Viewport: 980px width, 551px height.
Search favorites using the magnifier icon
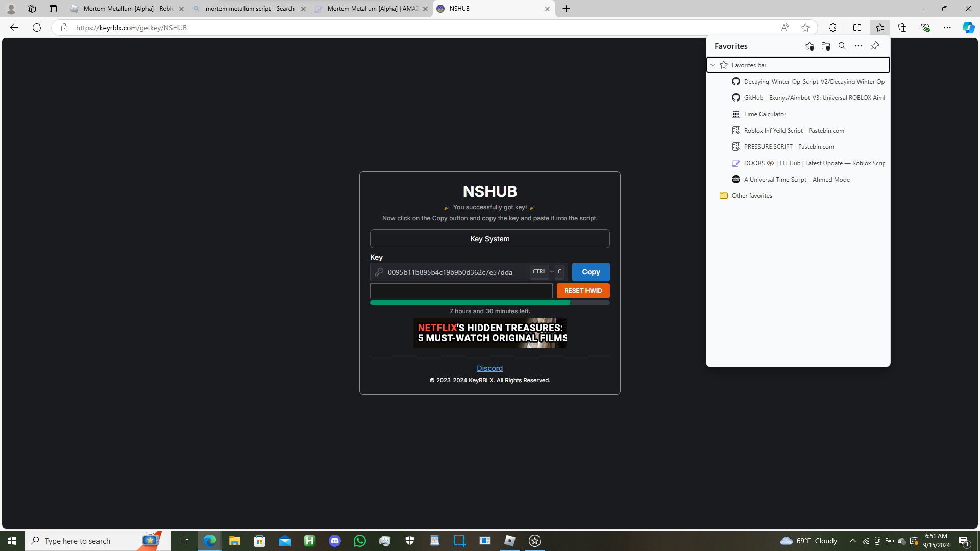click(842, 46)
